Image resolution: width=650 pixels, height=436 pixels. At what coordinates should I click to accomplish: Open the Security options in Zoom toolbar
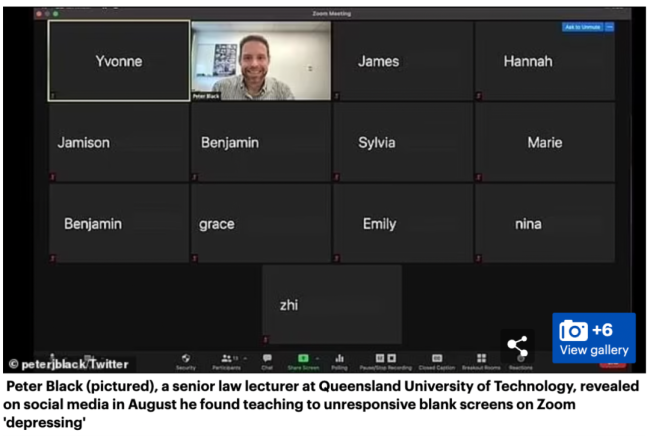point(186,361)
